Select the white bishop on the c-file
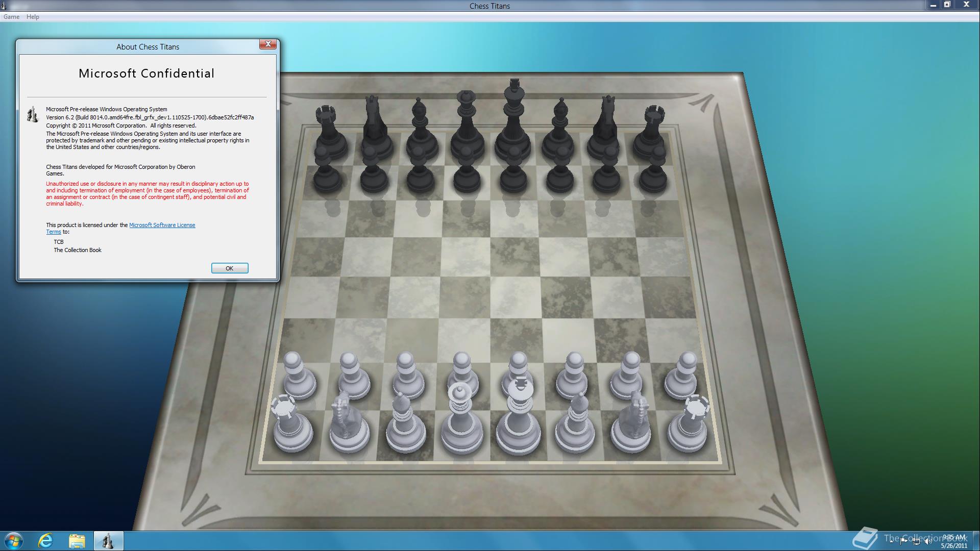Screen dimensions: 980x551 406,423
